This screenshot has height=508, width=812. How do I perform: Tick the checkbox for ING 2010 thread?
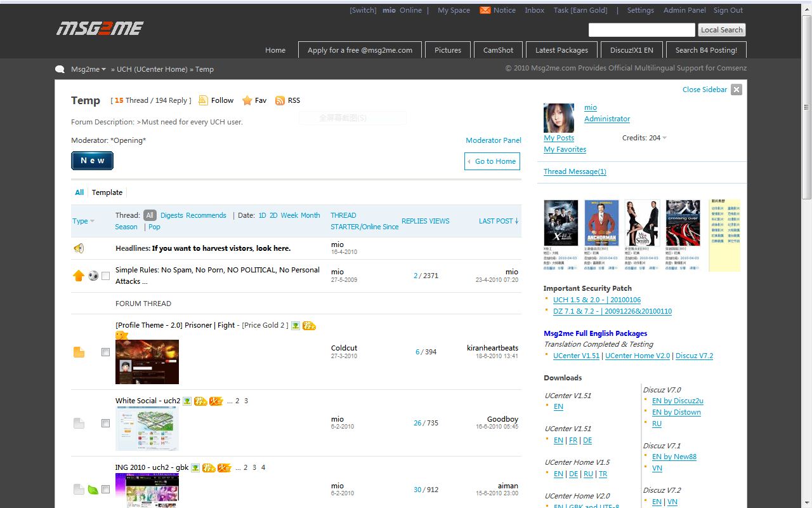coord(106,490)
